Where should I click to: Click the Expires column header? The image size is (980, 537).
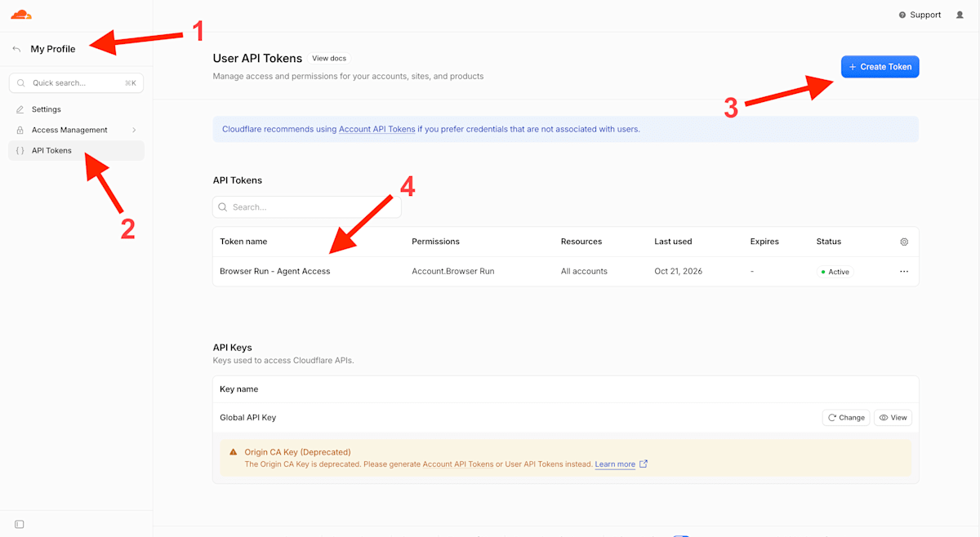pos(764,242)
